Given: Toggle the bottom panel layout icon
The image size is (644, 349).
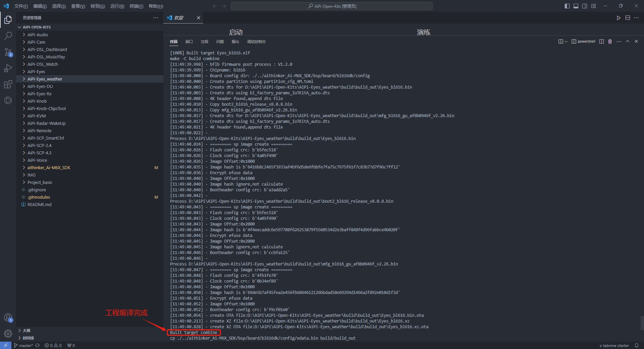Looking at the screenshot, I should (x=576, y=6).
